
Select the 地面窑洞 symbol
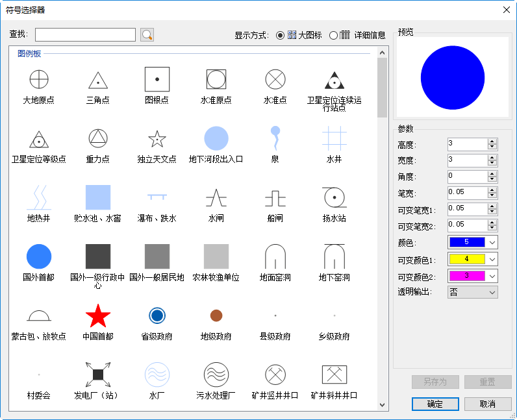tap(275, 256)
